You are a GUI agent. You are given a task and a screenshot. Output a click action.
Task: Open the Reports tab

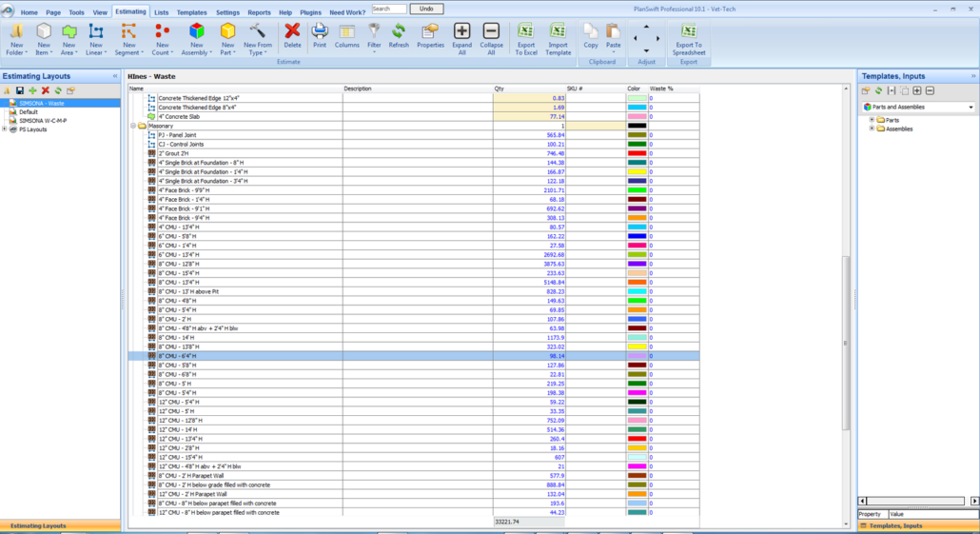pyautogui.click(x=259, y=12)
